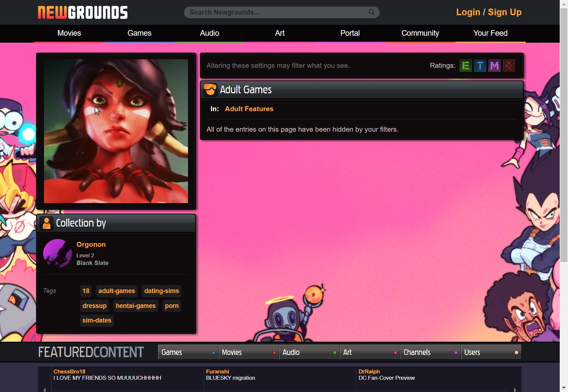Open the Community section

coord(420,33)
